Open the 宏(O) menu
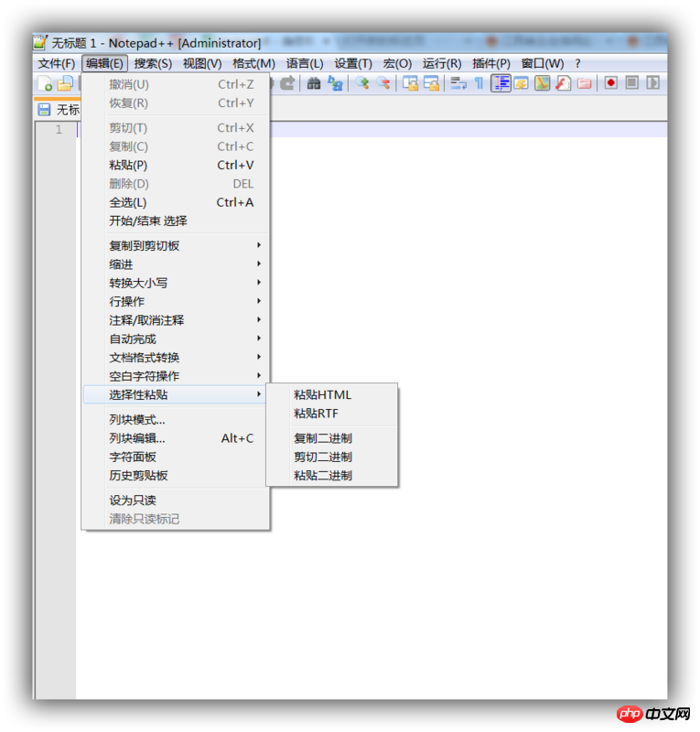This screenshot has height=732, width=700. point(397,63)
